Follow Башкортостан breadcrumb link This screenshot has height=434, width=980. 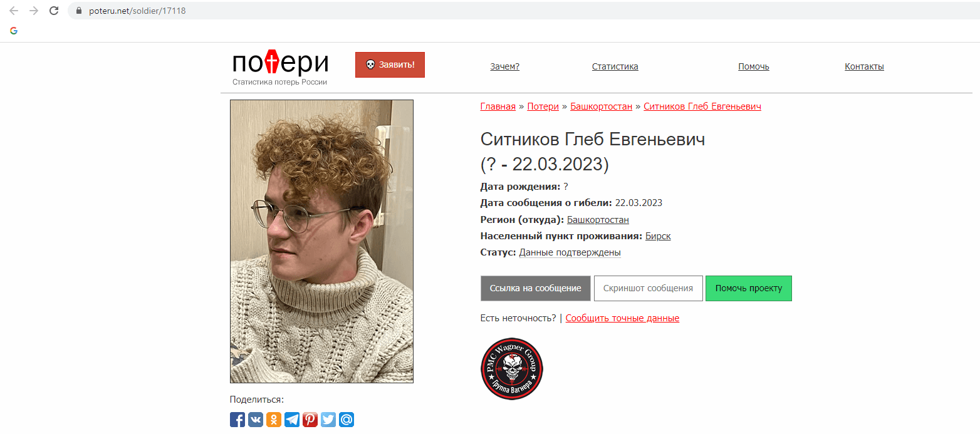point(601,106)
